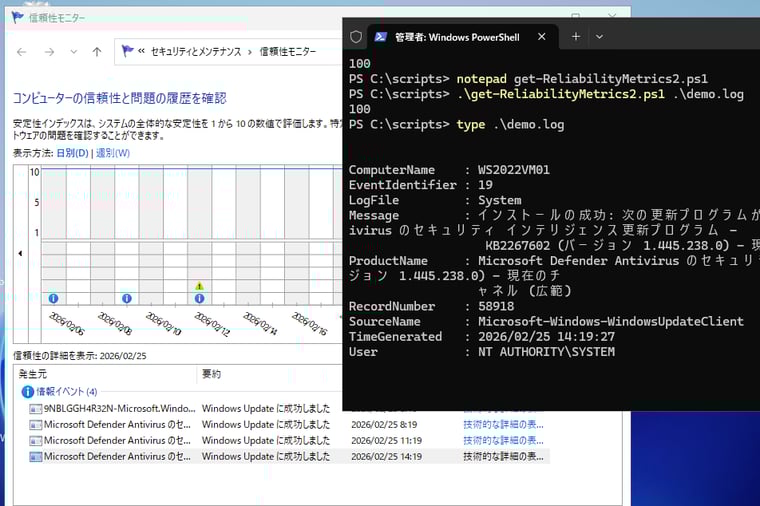Click the Forward arrow in Reliability Monitor

click(49, 52)
